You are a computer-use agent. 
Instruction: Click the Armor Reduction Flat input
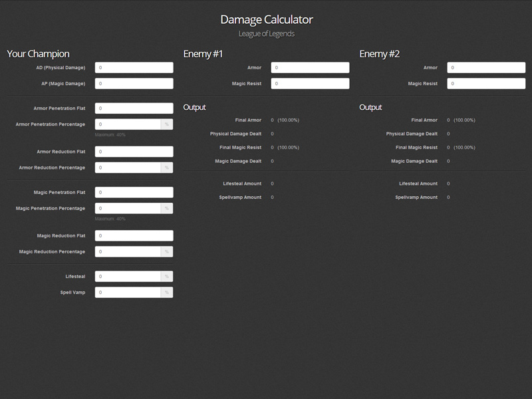coord(134,152)
